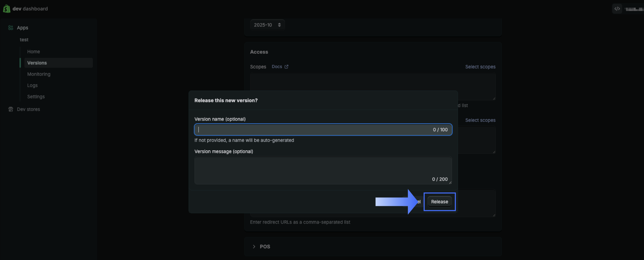Expand the POS section

point(264,246)
